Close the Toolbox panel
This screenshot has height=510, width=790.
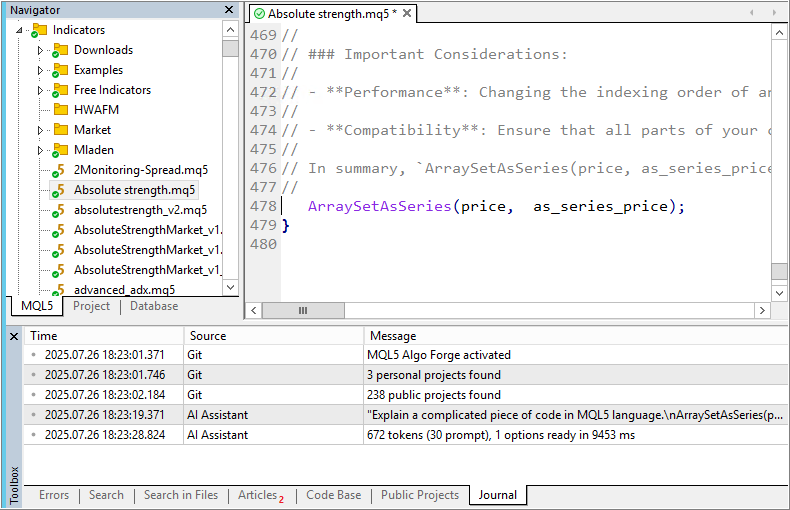14,336
